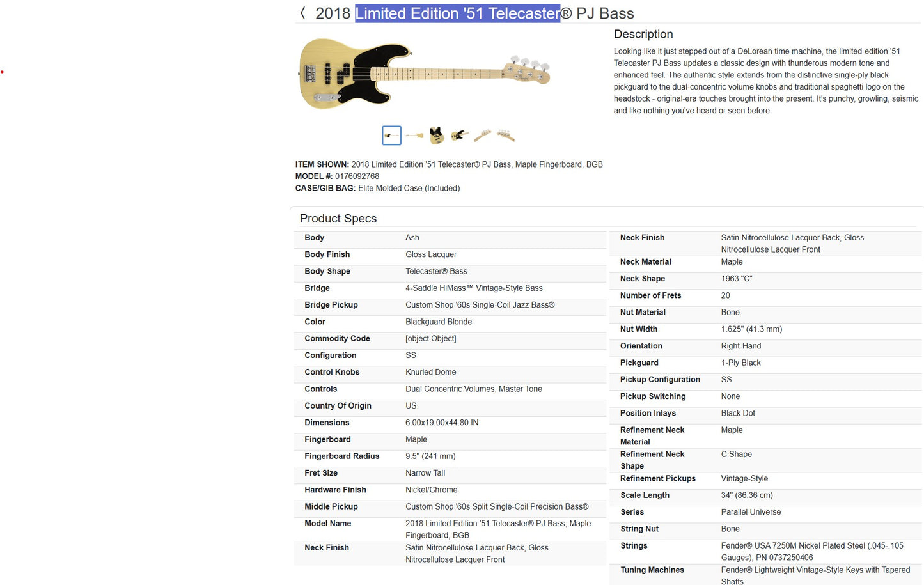Click the Scale Length value
This screenshot has width=924, height=585.
point(746,495)
